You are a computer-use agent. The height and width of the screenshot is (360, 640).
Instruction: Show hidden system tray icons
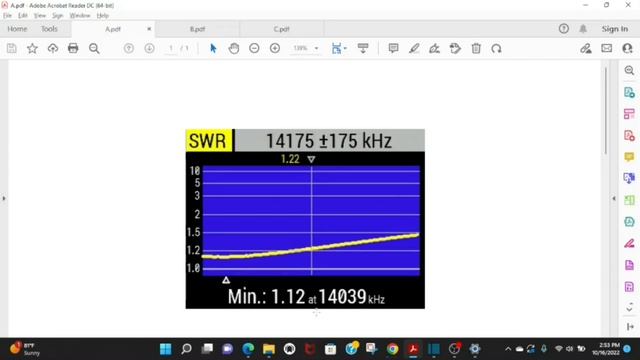coord(508,349)
